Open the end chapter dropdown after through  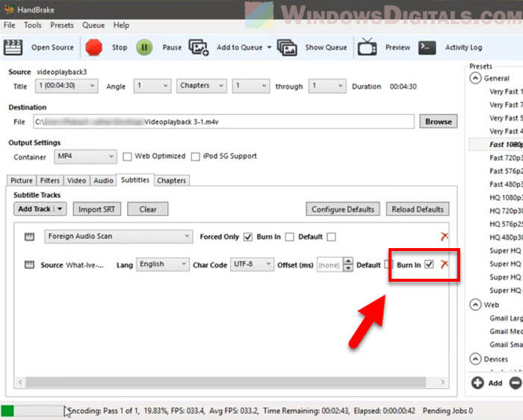[327, 86]
